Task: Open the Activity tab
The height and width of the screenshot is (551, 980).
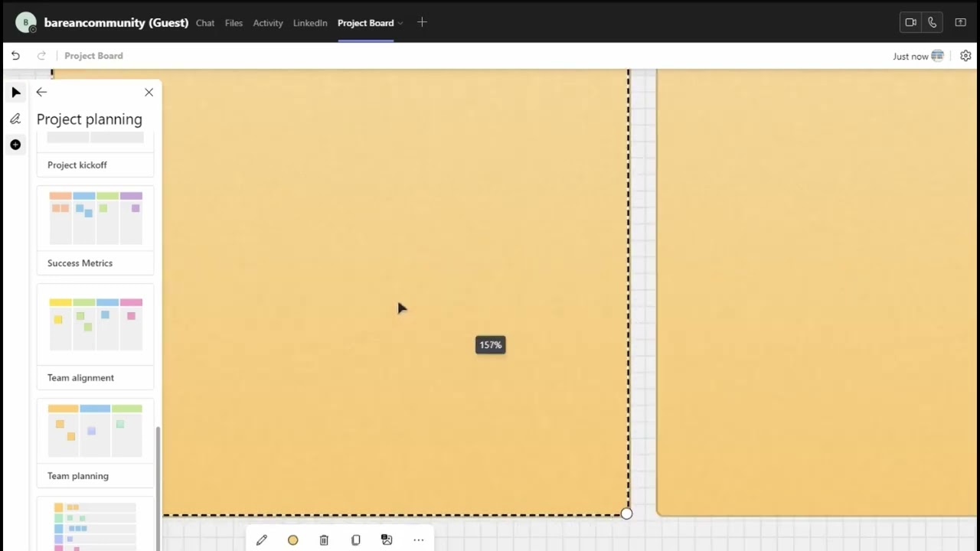Action: 268,23
